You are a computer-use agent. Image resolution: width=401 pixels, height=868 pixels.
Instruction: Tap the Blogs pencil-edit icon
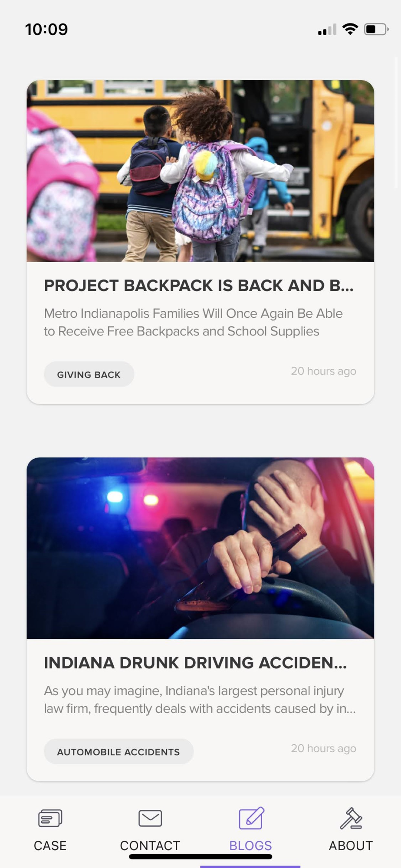click(x=251, y=818)
